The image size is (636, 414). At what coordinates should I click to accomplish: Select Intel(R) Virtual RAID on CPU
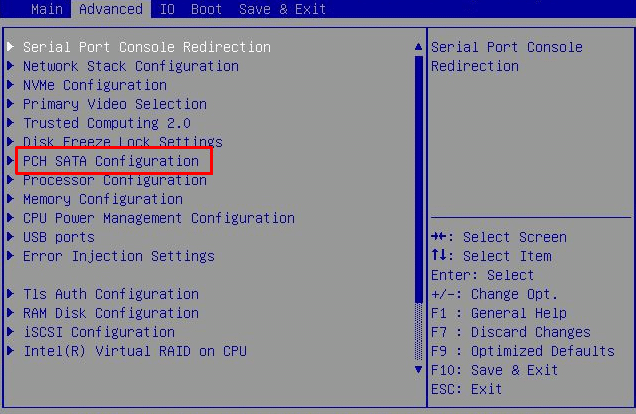[134, 351]
